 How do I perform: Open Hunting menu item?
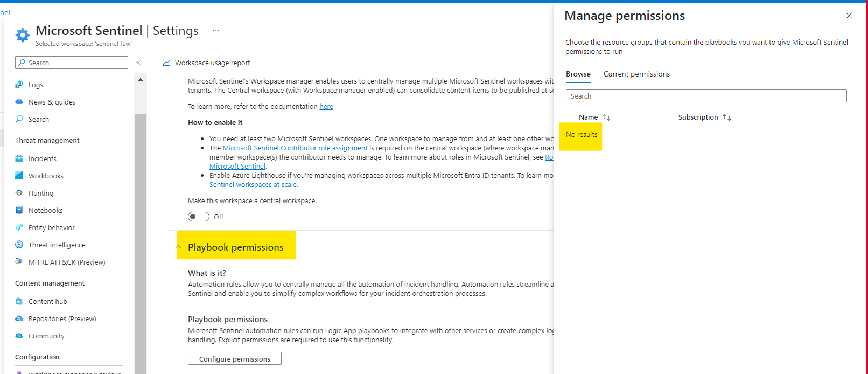[41, 193]
